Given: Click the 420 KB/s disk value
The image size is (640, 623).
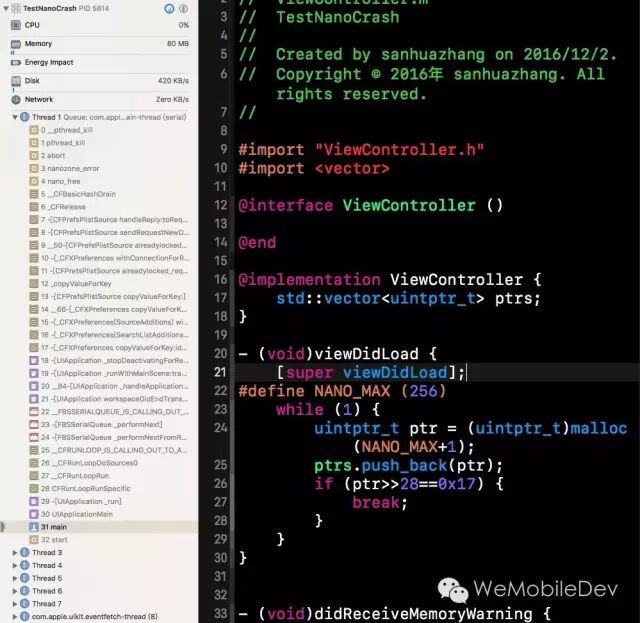Looking at the screenshot, I should pyautogui.click(x=173, y=81).
